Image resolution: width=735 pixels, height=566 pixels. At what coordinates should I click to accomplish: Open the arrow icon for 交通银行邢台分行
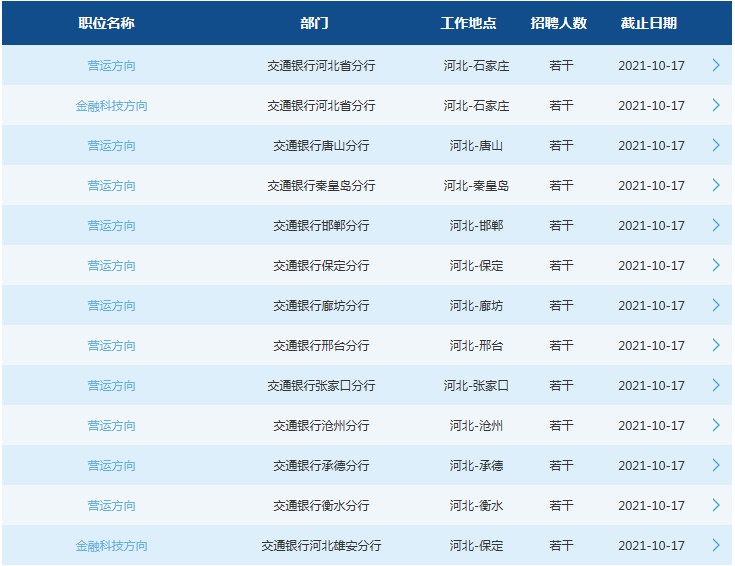point(716,345)
